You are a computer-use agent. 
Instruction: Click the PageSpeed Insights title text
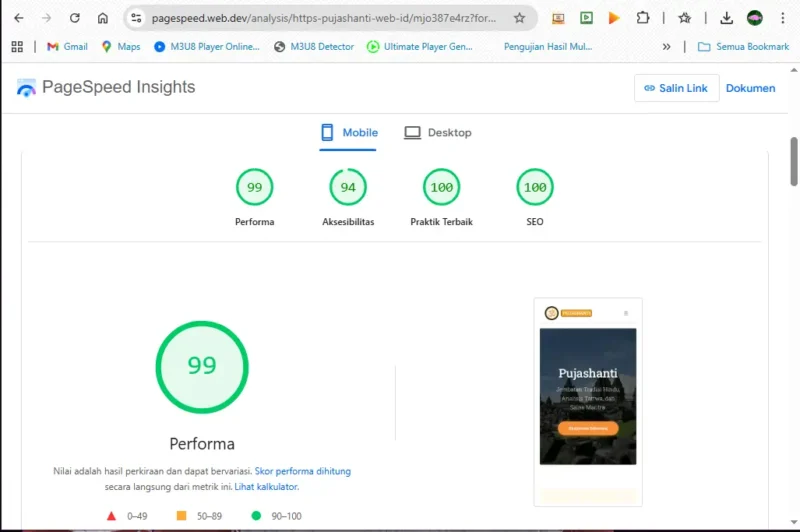click(x=118, y=87)
